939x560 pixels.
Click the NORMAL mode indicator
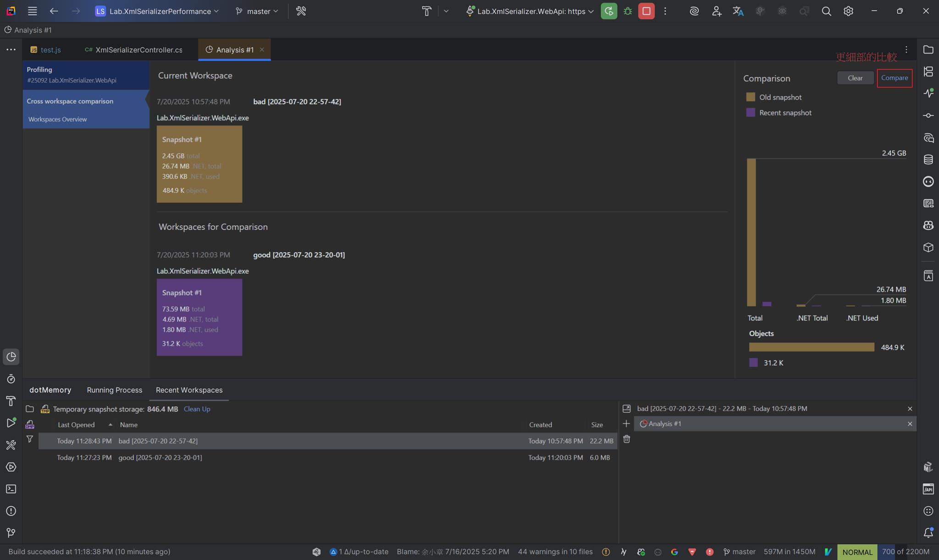[857, 552]
